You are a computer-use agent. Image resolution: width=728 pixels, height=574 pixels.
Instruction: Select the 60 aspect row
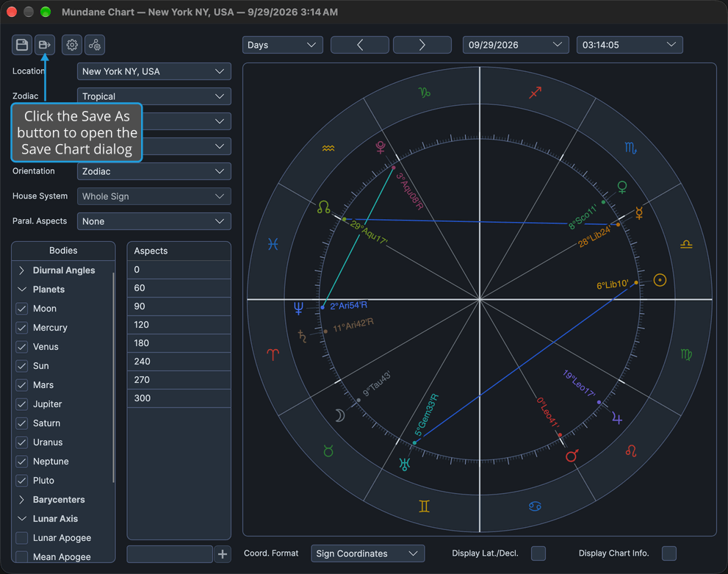click(x=179, y=288)
